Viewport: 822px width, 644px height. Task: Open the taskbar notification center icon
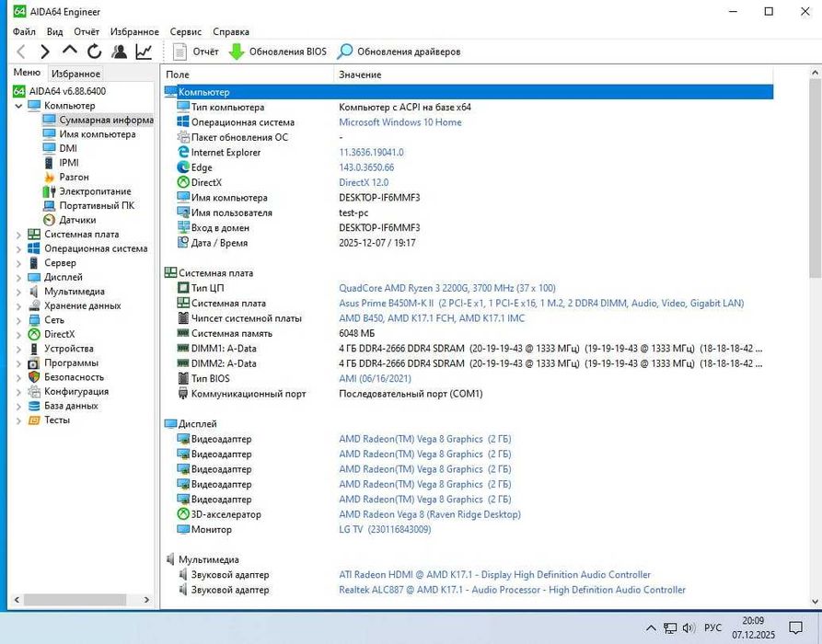(x=796, y=627)
